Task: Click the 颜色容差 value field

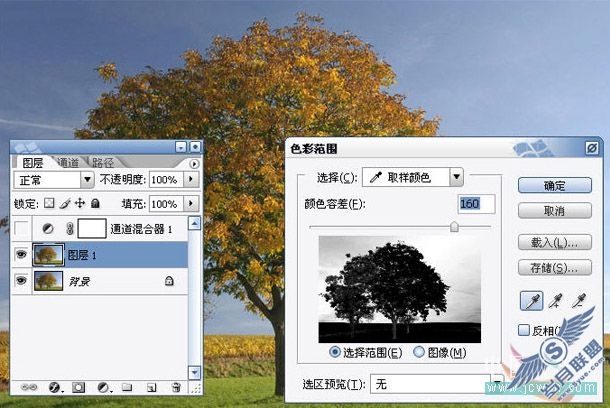Action: [x=477, y=203]
